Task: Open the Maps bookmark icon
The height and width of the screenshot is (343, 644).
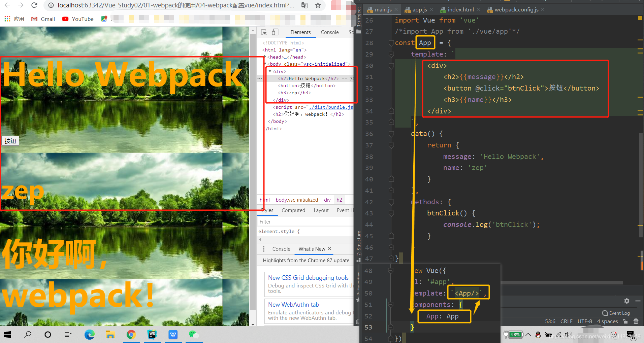Action: coord(104,19)
